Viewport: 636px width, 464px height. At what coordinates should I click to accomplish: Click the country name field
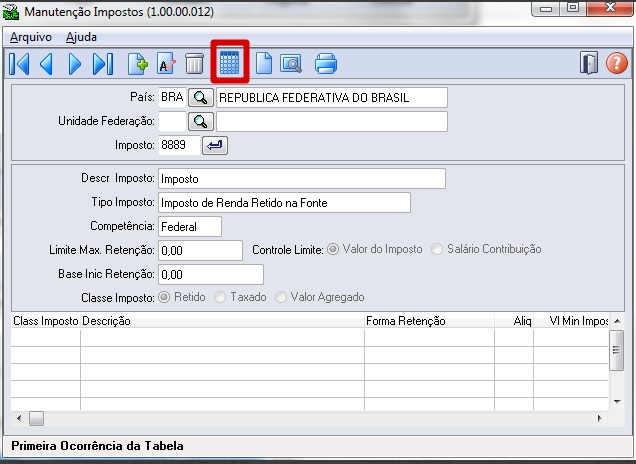[332, 98]
